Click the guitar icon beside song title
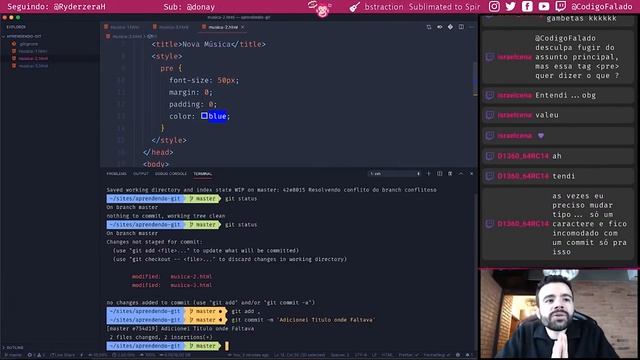 click(x=355, y=7)
